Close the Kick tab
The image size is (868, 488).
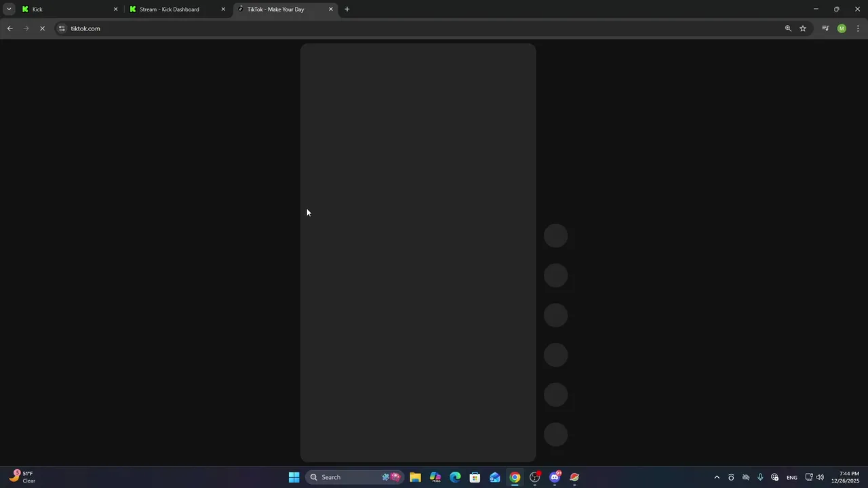(x=115, y=9)
